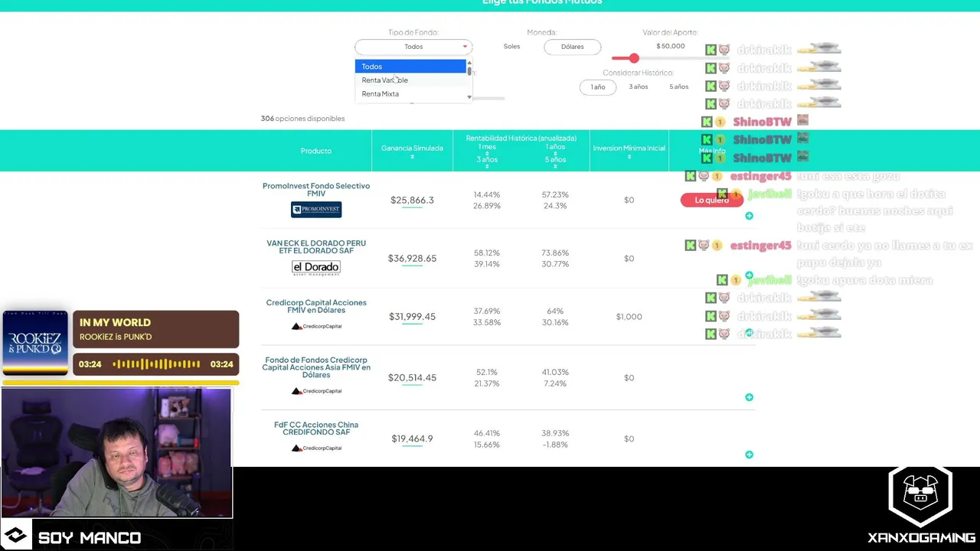Image resolution: width=980 pixels, height=551 pixels.
Task: Select Todos in fund type list
Action: pyautogui.click(x=410, y=67)
